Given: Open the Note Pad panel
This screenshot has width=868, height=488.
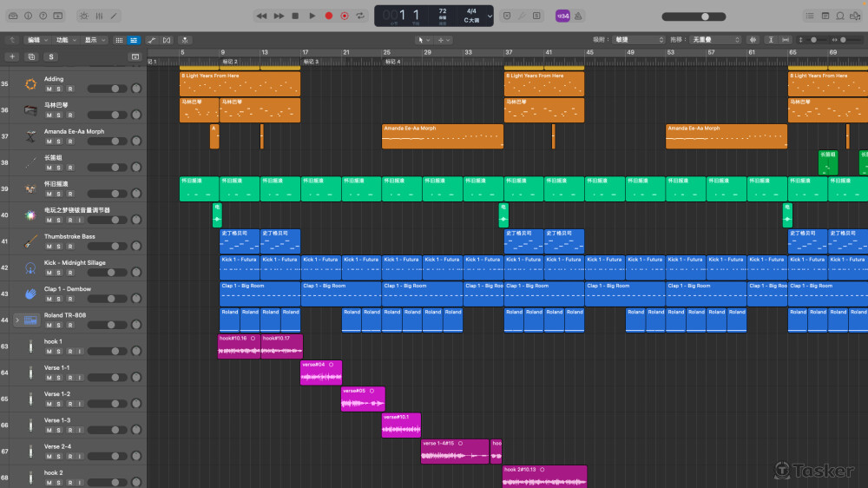Looking at the screenshot, I should click(x=825, y=16).
